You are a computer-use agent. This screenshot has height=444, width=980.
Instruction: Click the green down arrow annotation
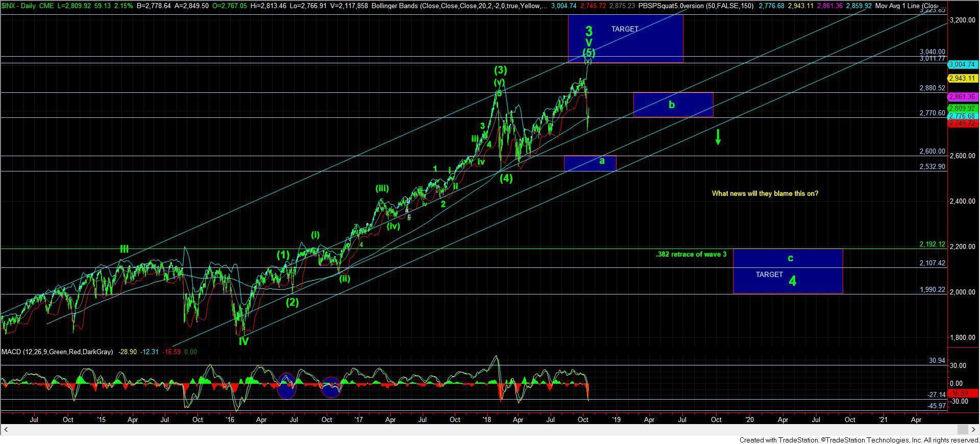718,137
